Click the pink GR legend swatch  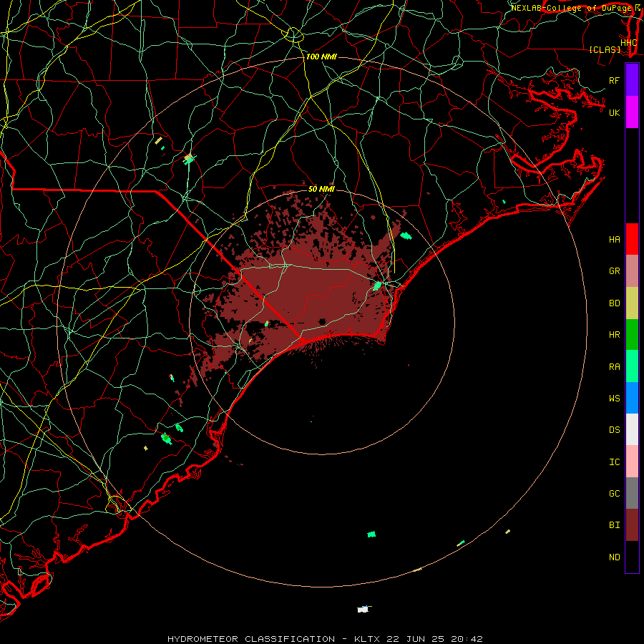pos(632,270)
